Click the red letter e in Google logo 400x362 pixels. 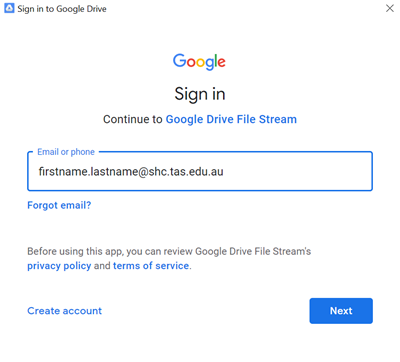pos(221,62)
